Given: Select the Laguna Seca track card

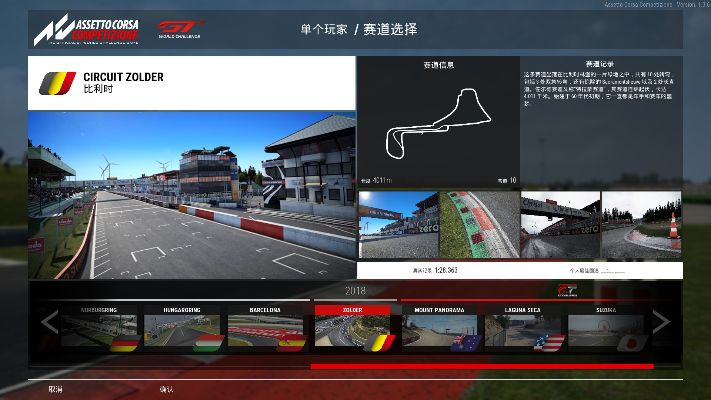Looking at the screenshot, I should (x=523, y=327).
